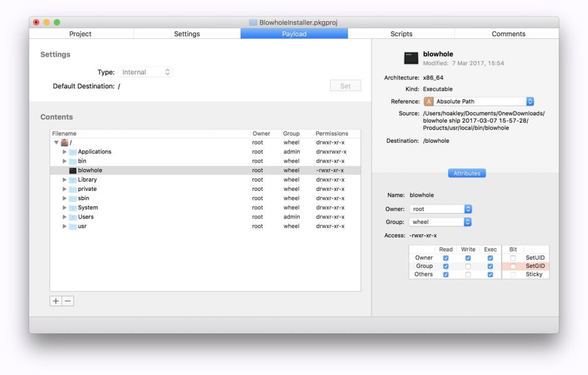The width and height of the screenshot is (588, 375).
Task: Click the usr folder icon
Action: click(x=74, y=226)
